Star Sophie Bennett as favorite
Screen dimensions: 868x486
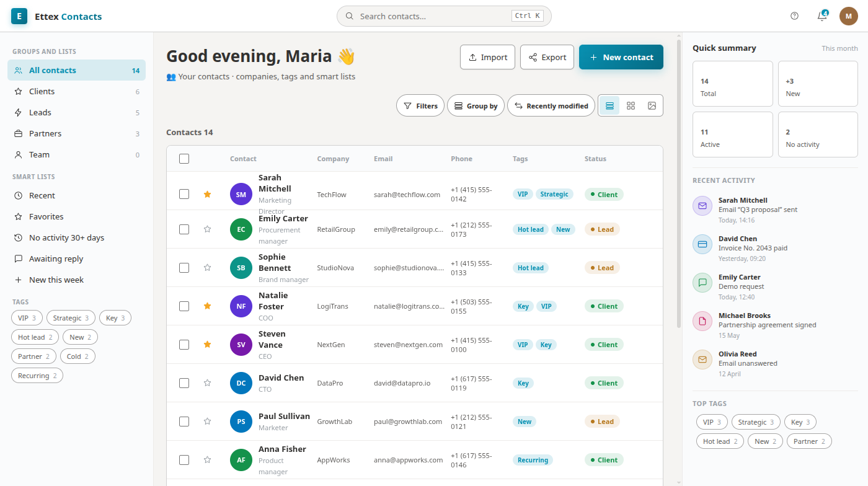click(208, 268)
